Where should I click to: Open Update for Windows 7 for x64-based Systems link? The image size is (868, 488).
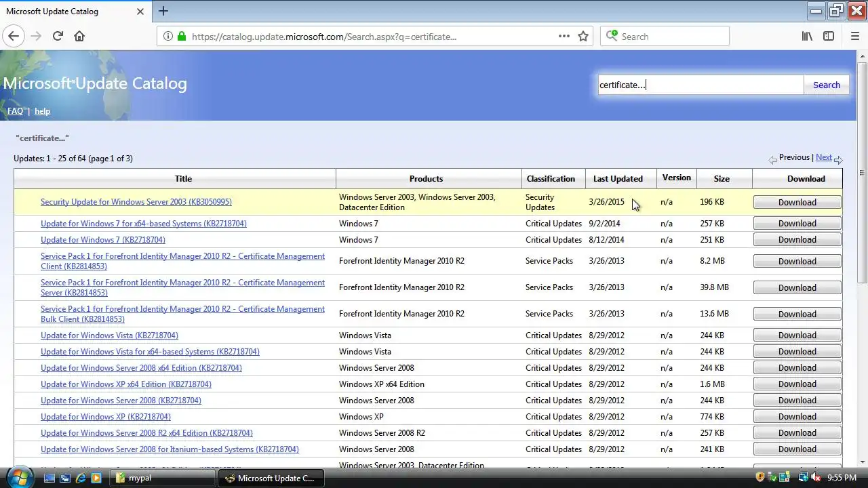pos(144,224)
